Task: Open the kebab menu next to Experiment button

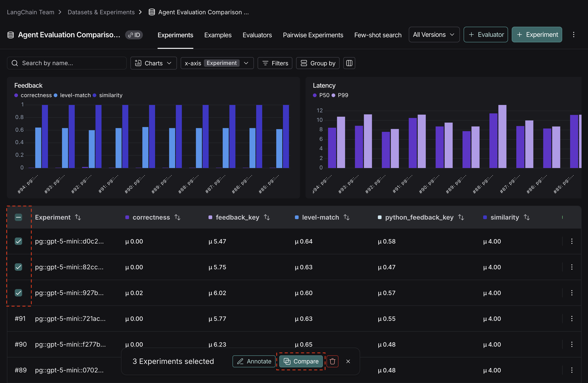Action: pyautogui.click(x=574, y=35)
